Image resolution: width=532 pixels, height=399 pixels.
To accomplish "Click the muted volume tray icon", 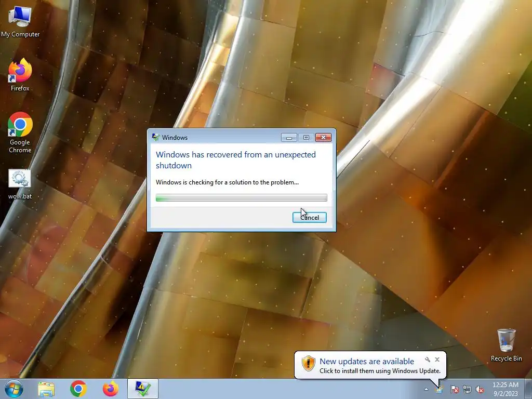I will click(x=480, y=390).
